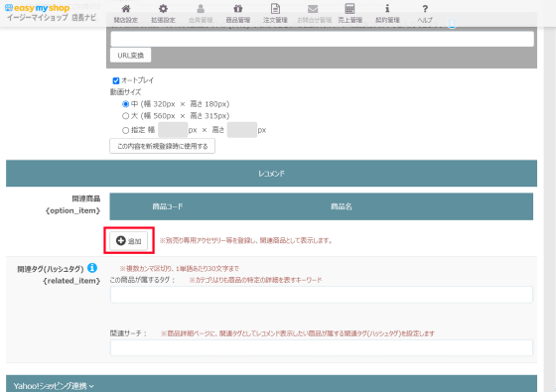
Task: Click the custom 幅 width field
Action: (x=173, y=130)
